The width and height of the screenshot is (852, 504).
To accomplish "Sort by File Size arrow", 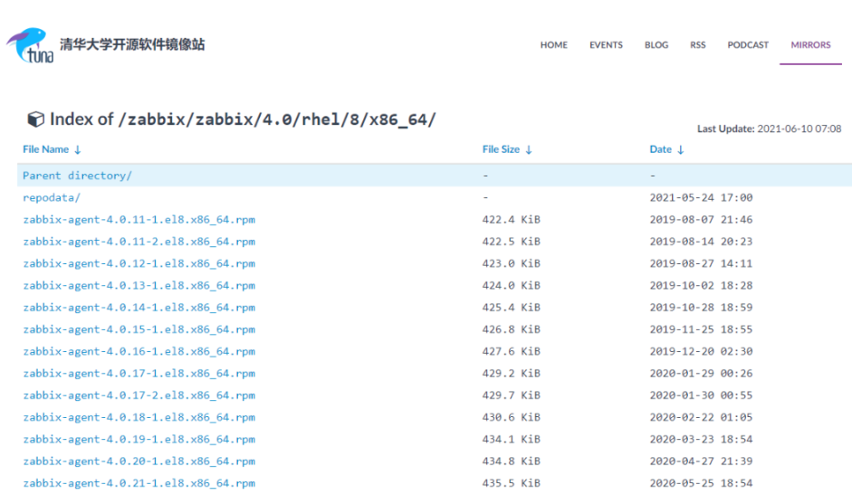I will click(x=529, y=150).
